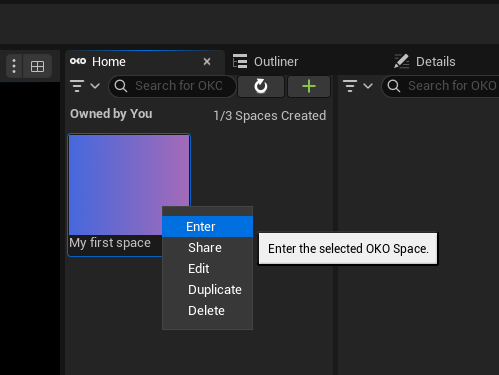Click the grid layout icon
Image resolution: width=499 pixels, height=375 pixels.
(x=37, y=66)
